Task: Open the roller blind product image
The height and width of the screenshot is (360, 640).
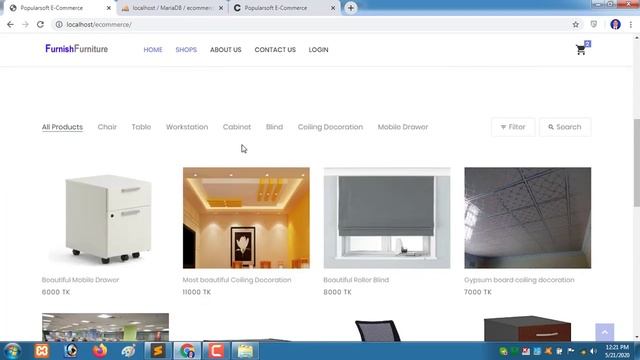Action: (387, 218)
